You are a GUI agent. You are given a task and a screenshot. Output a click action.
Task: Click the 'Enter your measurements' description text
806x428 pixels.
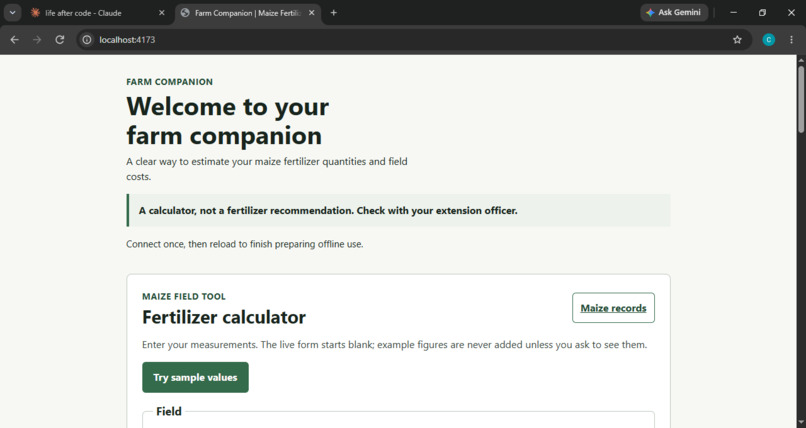395,345
